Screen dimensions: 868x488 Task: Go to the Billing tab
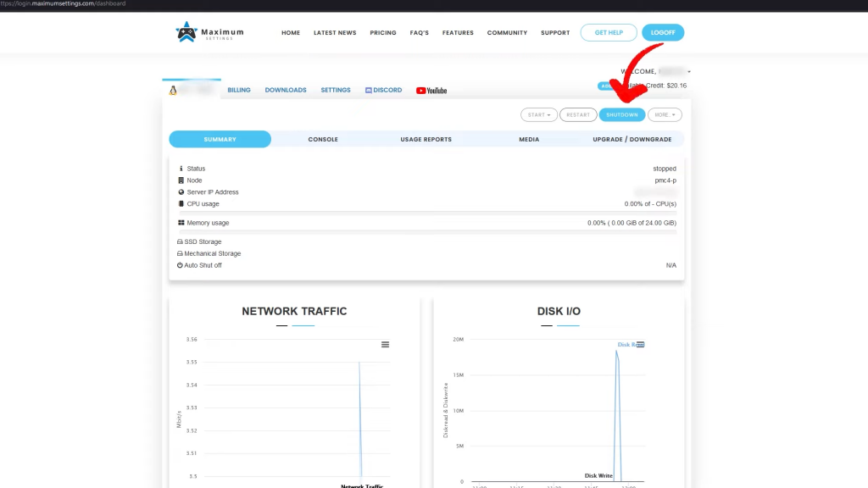[x=238, y=90]
